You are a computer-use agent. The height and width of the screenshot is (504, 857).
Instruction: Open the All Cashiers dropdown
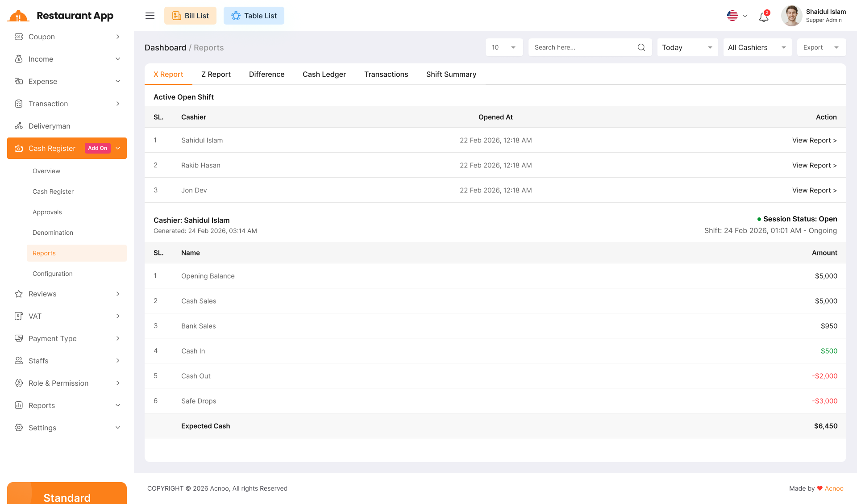tap(757, 47)
